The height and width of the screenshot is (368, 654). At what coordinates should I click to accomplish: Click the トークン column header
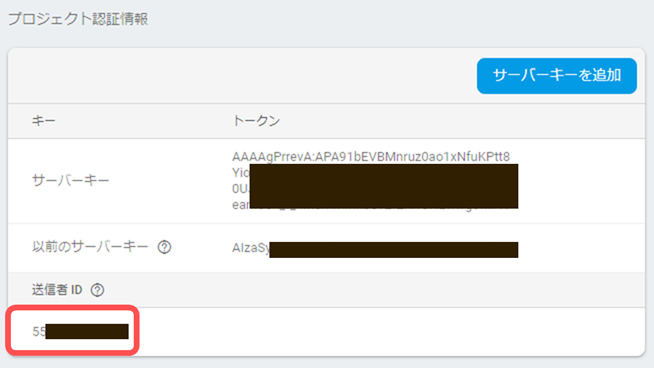tap(256, 121)
